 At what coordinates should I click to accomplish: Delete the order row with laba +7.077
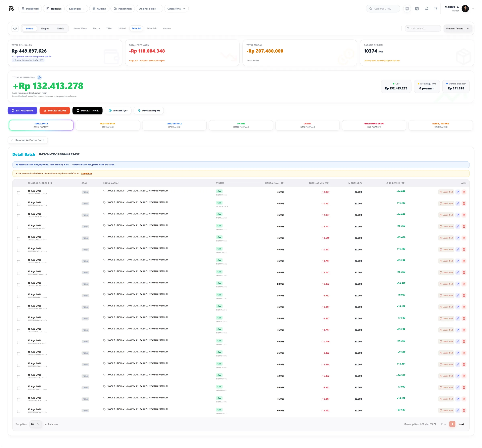coord(464,388)
